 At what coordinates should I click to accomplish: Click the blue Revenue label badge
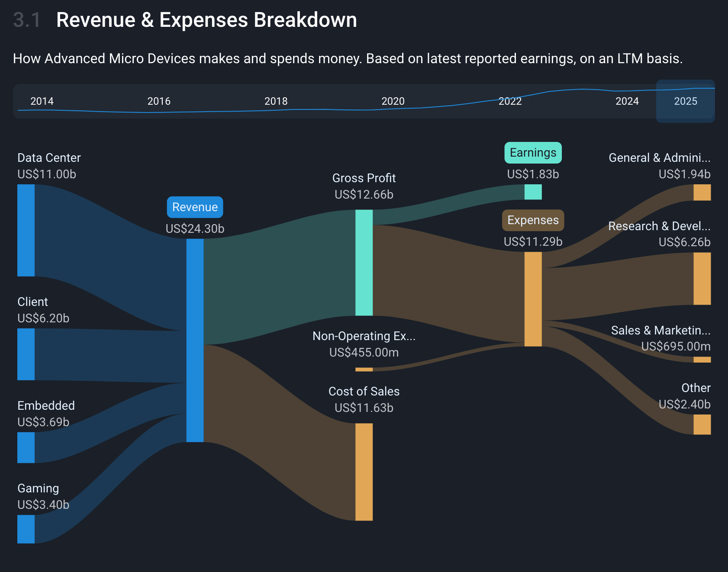195,207
